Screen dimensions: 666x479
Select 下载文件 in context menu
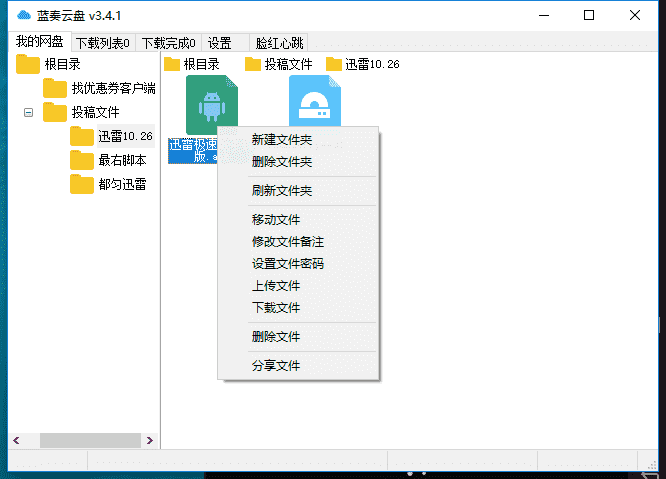pos(276,308)
